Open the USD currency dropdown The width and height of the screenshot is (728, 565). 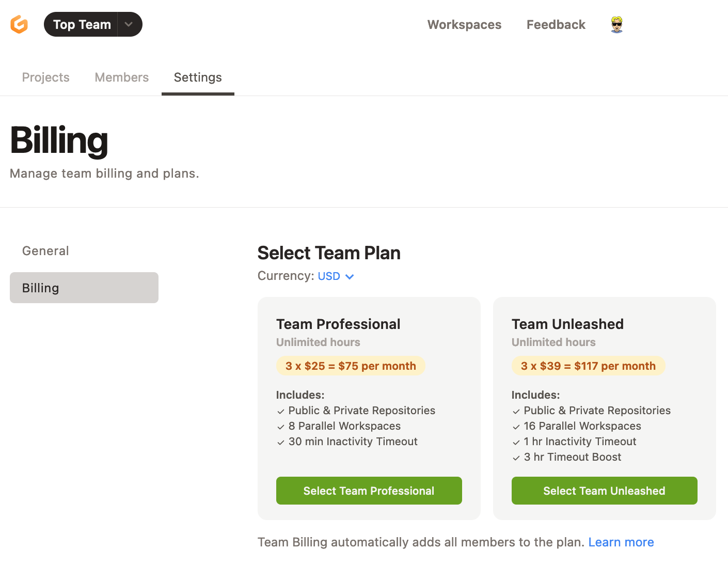[x=336, y=276]
